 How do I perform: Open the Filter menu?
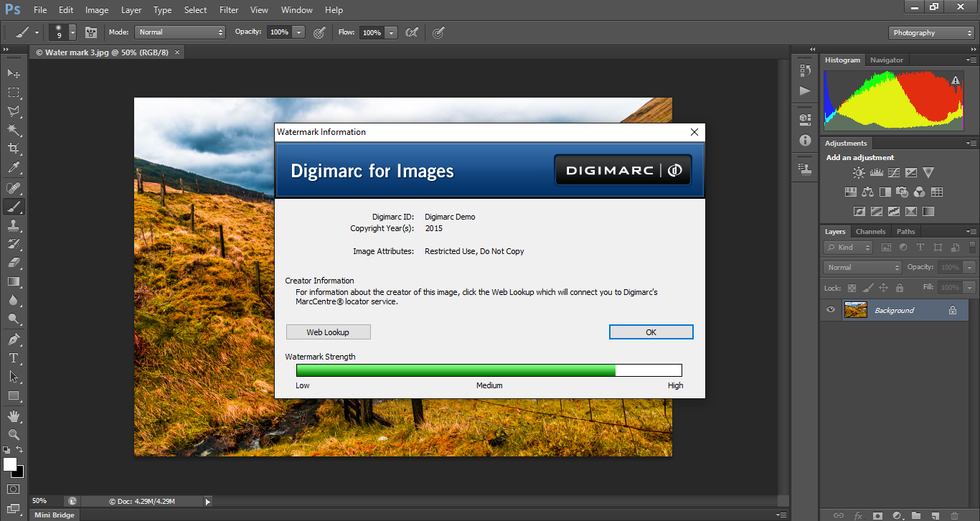pos(229,10)
